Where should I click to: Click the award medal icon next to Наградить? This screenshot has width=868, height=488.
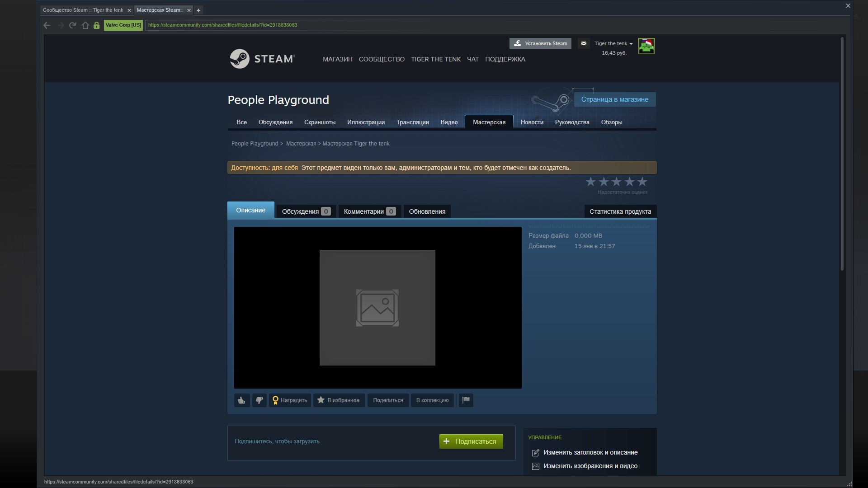coord(275,400)
